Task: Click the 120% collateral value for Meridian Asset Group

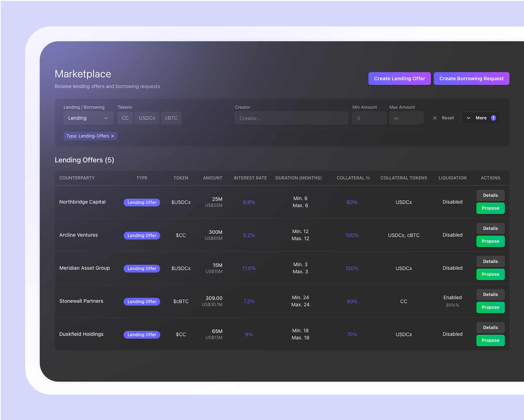Action: pyautogui.click(x=352, y=268)
